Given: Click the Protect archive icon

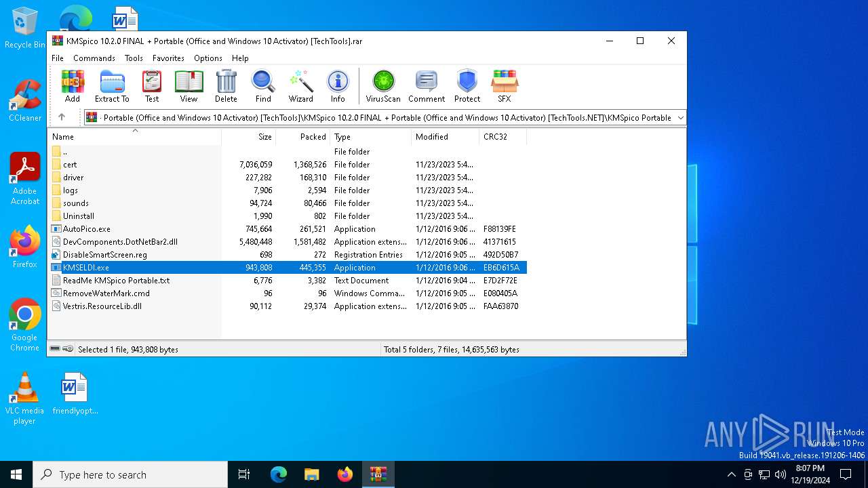Looking at the screenshot, I should click(467, 86).
